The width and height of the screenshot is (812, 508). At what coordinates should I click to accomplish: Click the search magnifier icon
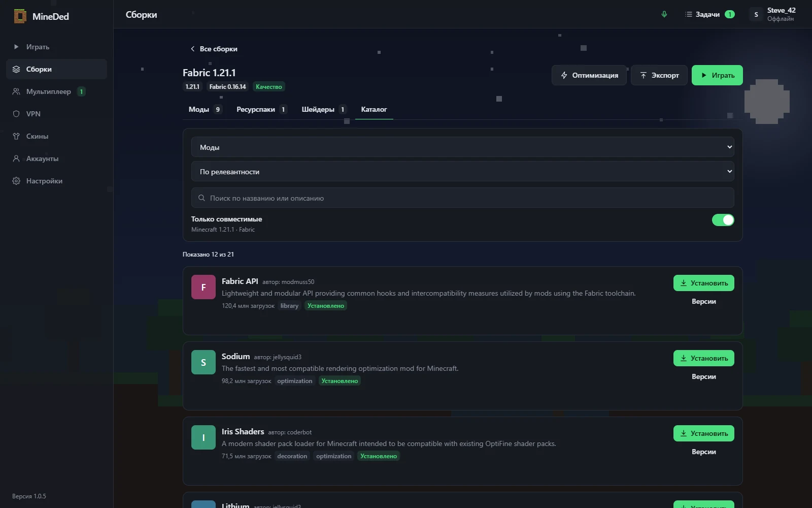click(x=201, y=198)
